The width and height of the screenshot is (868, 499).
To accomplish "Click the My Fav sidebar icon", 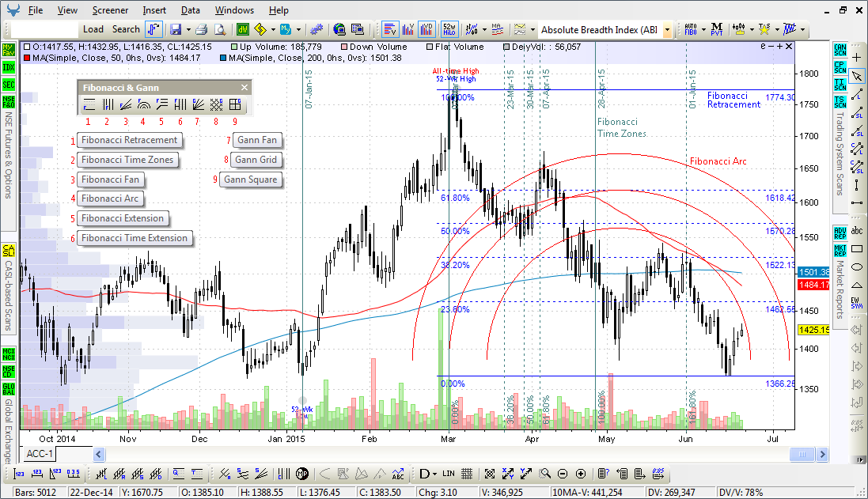I will click(8, 50).
